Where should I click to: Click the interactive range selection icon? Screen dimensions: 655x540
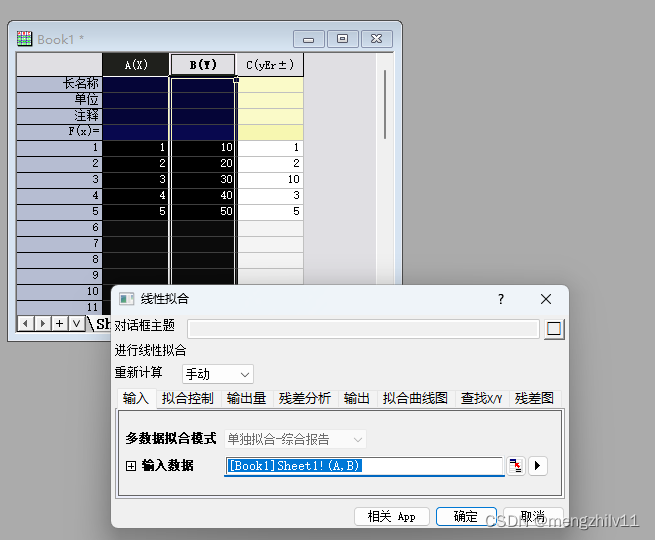pyautogui.click(x=516, y=466)
